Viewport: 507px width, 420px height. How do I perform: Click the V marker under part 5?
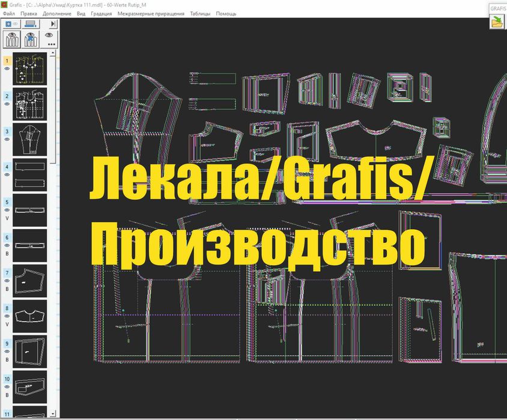point(7,218)
